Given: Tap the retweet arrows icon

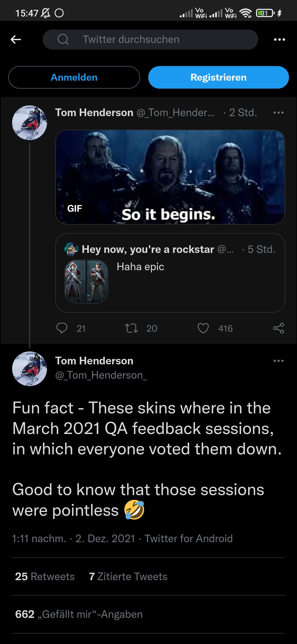Looking at the screenshot, I should (131, 328).
